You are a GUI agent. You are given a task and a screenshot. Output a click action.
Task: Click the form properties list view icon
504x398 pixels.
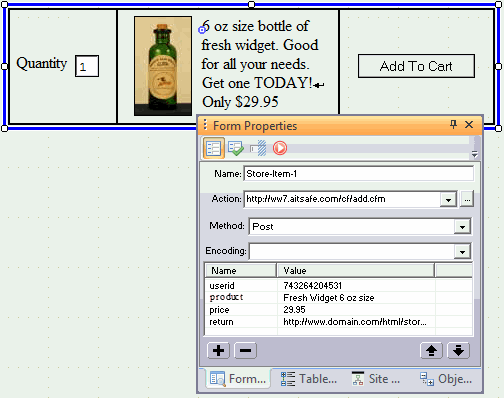coord(214,148)
